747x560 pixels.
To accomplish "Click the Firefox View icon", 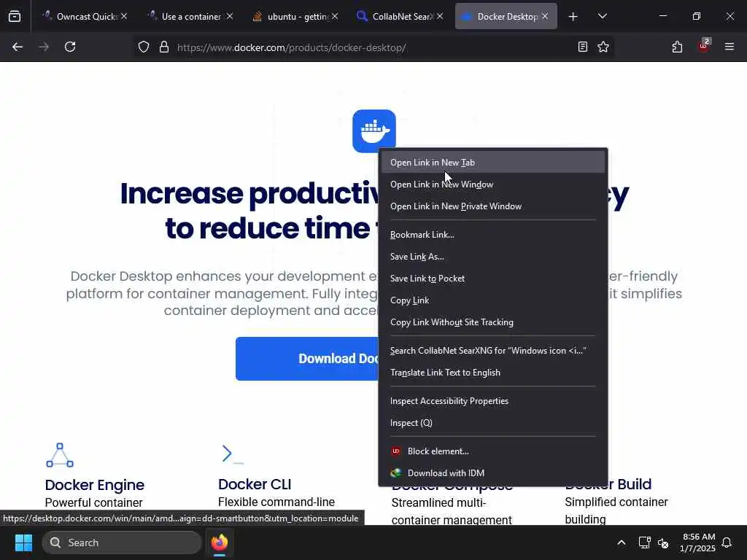I will click(15, 16).
